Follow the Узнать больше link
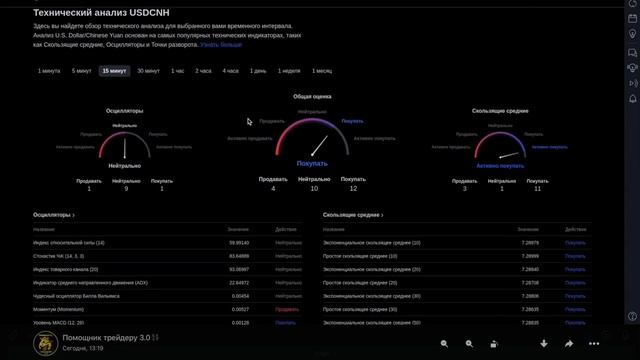Screen dimensions: 640x360 click(221, 44)
